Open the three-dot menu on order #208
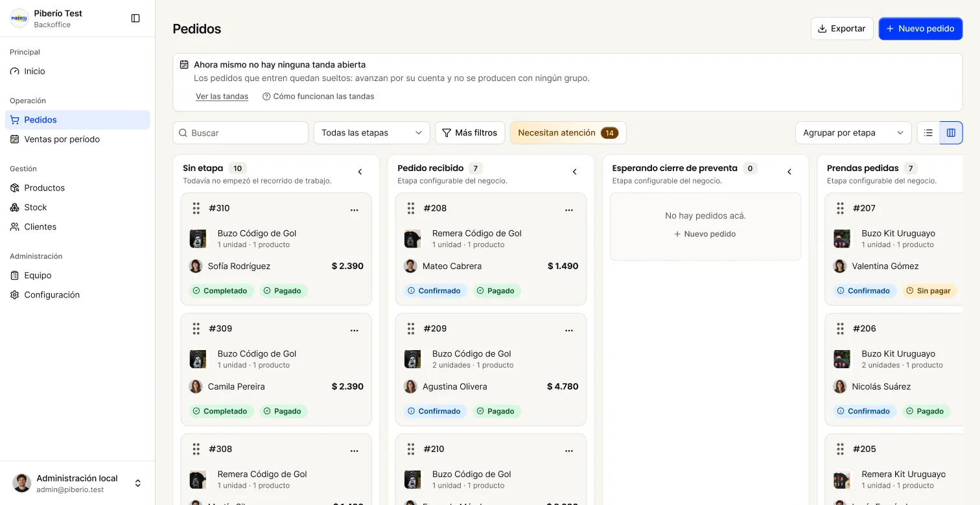The width and height of the screenshot is (980, 505). (x=569, y=209)
